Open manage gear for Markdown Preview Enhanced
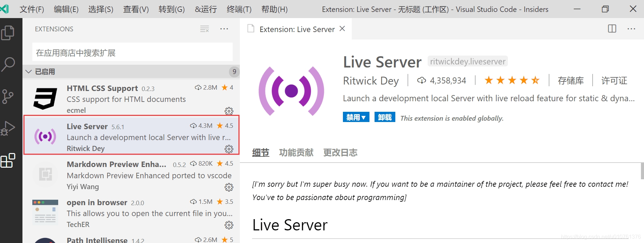Image resolution: width=644 pixels, height=243 pixels. [x=229, y=187]
